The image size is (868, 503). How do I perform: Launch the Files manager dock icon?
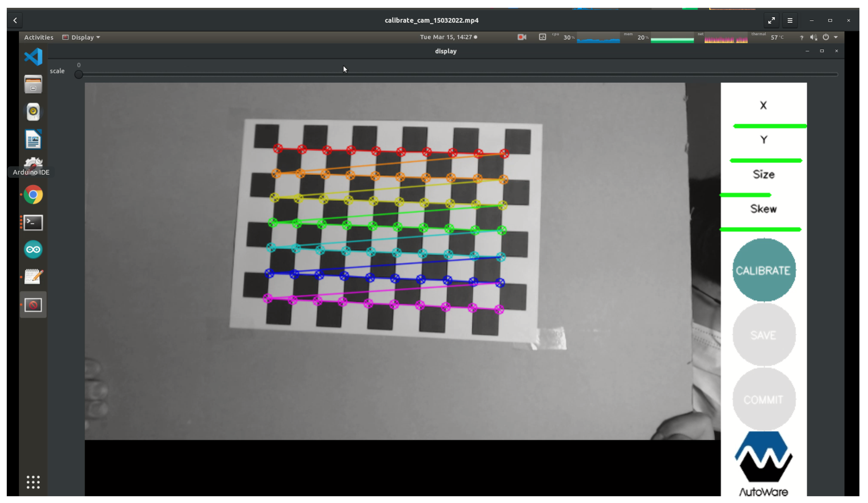(33, 84)
